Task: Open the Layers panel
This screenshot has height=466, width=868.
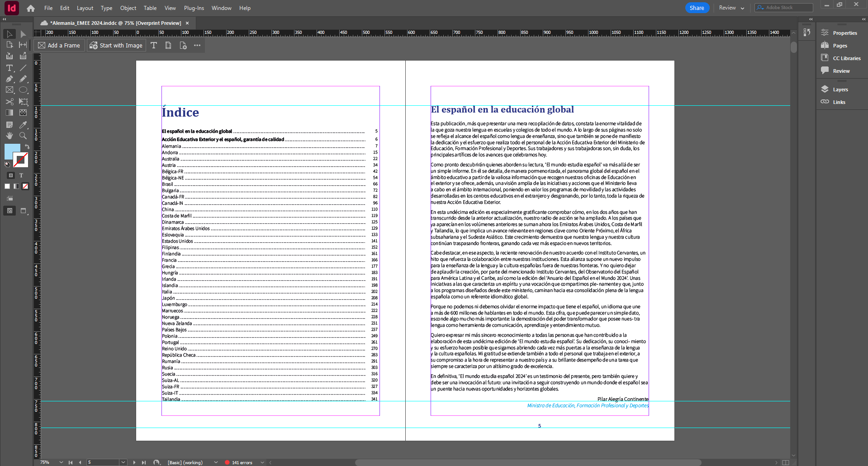Action: [840, 89]
